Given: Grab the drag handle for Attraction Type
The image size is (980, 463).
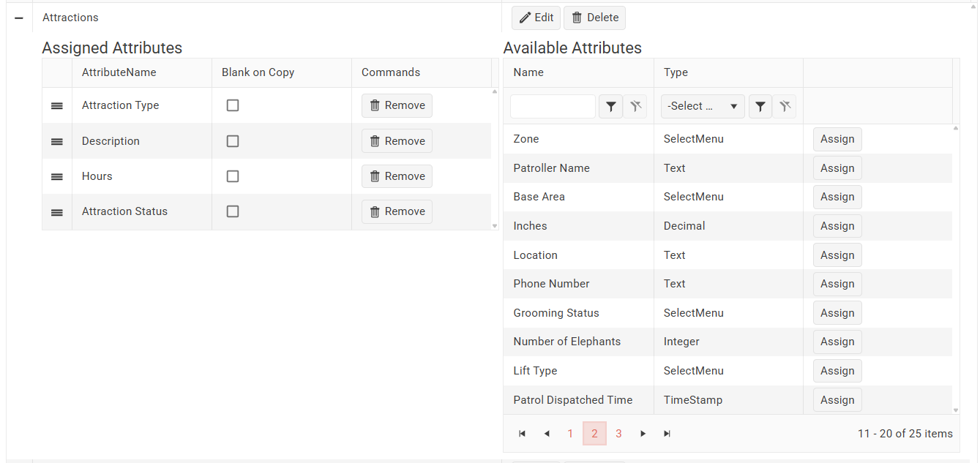Looking at the screenshot, I should click(57, 106).
